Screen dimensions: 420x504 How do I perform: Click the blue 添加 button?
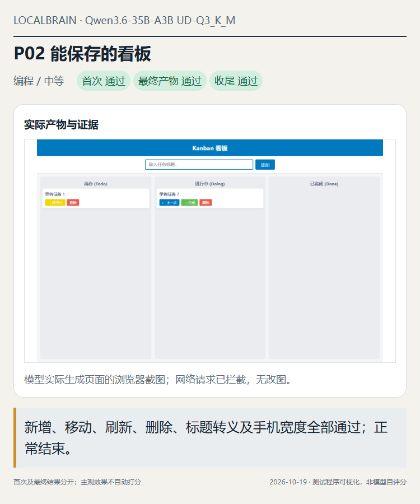(x=265, y=165)
